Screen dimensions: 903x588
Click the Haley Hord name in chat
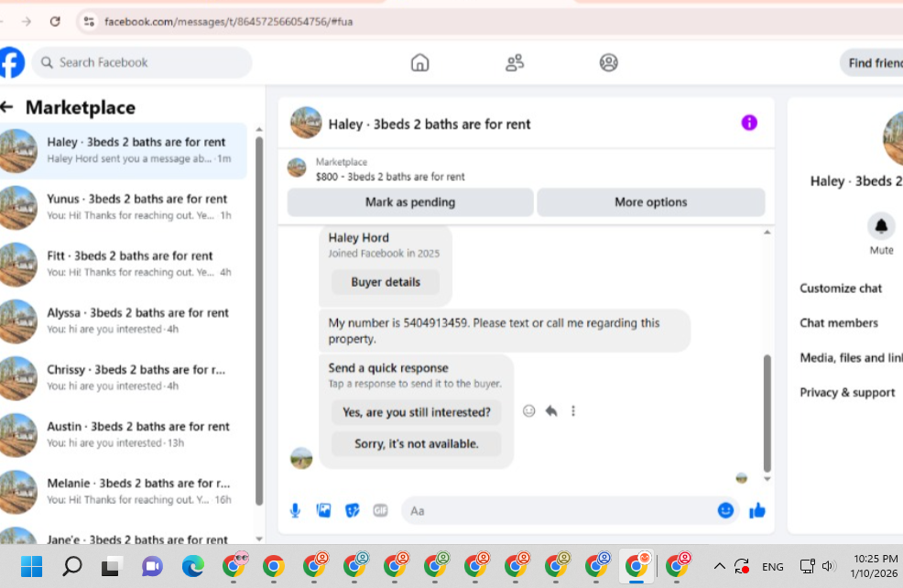point(358,238)
